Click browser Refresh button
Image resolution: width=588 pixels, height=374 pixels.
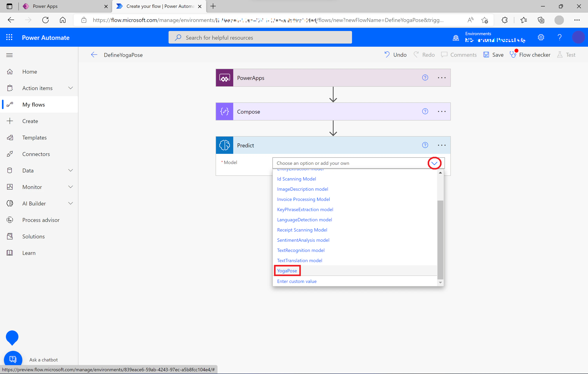coord(45,20)
